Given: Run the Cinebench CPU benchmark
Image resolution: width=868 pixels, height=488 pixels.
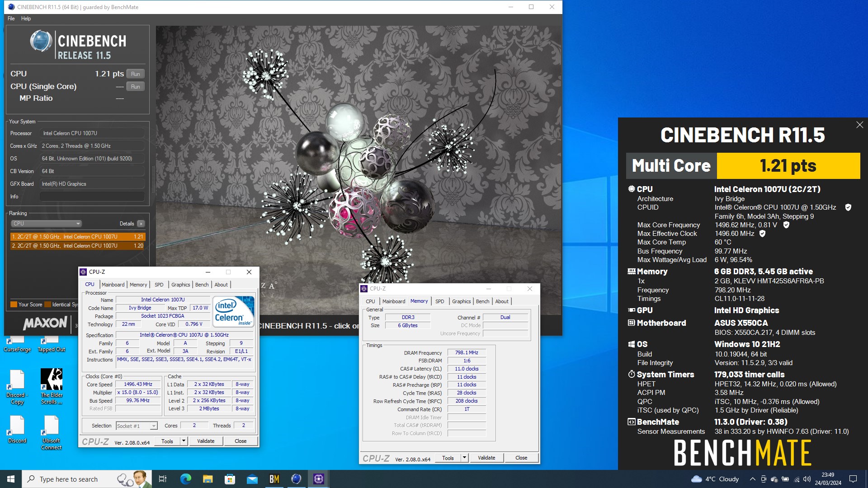Looking at the screenshot, I should click(x=136, y=74).
